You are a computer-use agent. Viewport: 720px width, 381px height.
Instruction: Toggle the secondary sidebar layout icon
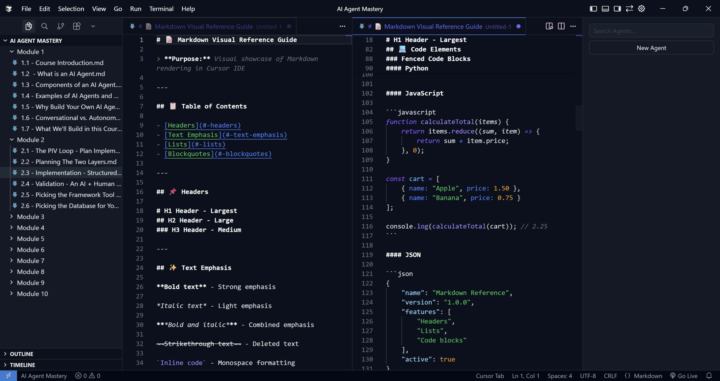pyautogui.click(x=617, y=9)
